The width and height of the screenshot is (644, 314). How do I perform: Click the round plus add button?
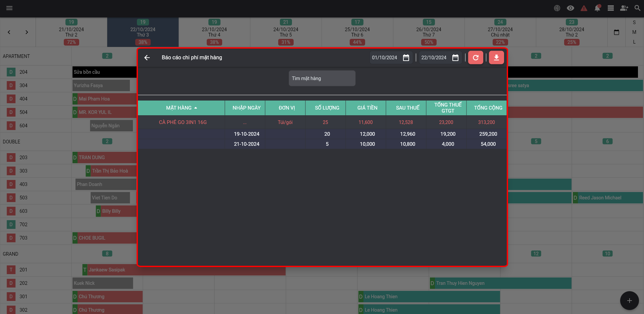629,301
